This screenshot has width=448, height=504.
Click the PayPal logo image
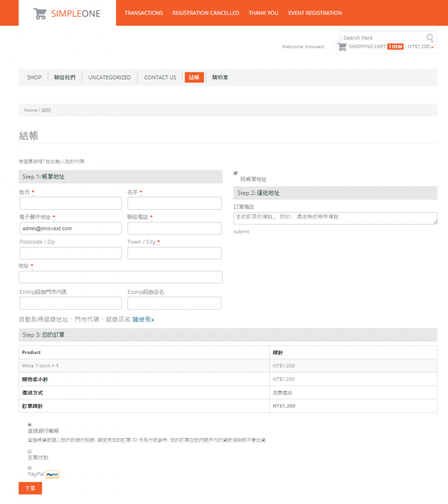click(53, 474)
